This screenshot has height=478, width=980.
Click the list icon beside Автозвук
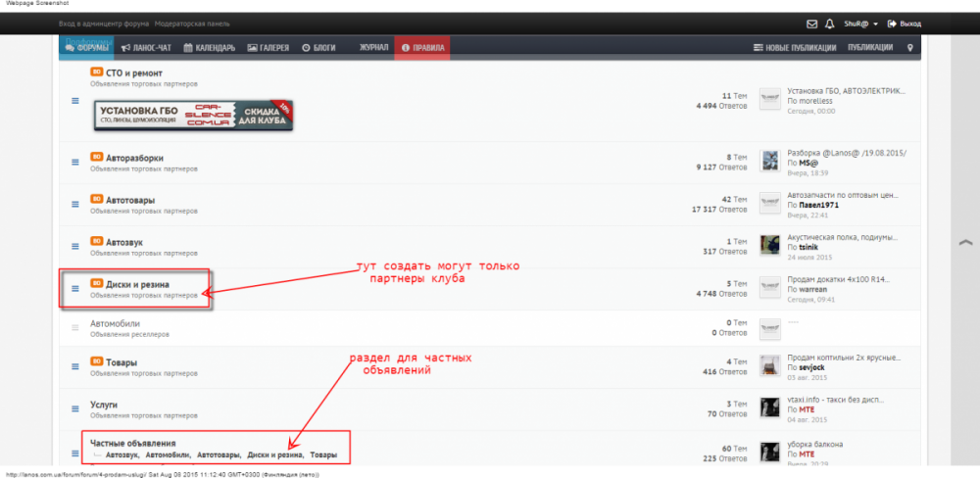(74, 245)
